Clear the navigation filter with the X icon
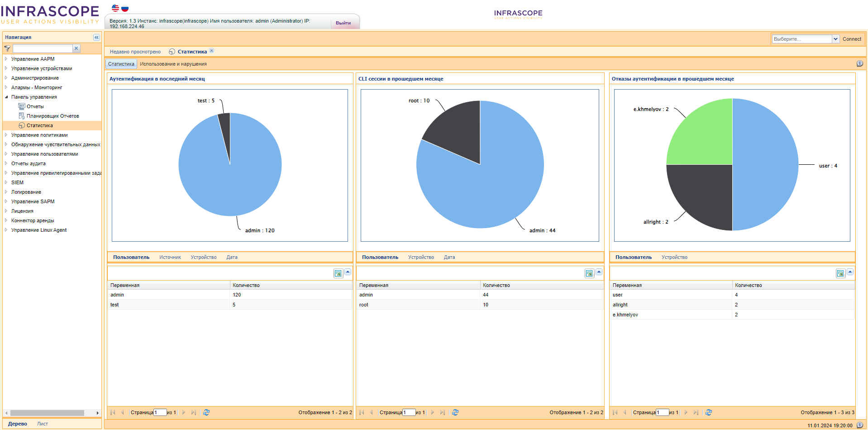The height and width of the screenshot is (430, 868). [x=76, y=48]
